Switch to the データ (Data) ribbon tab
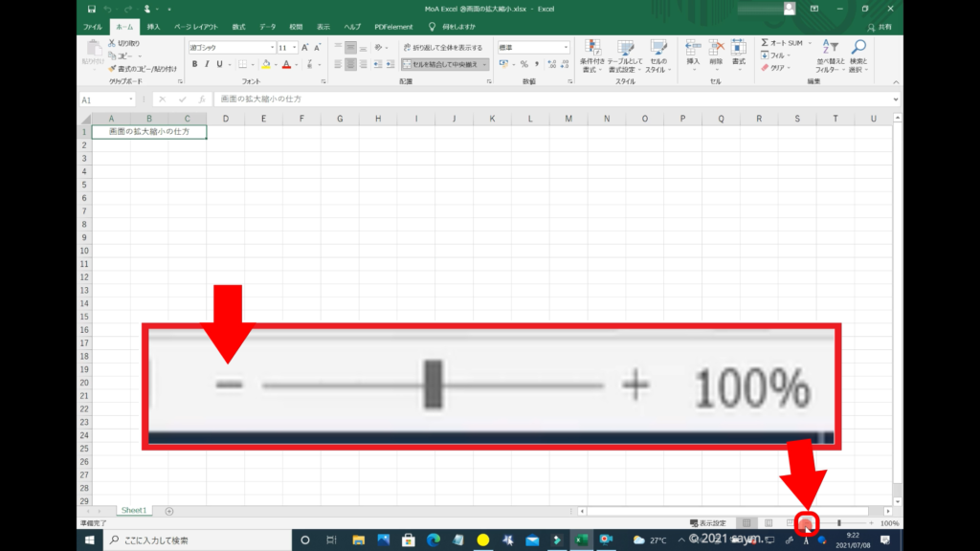 point(267,27)
